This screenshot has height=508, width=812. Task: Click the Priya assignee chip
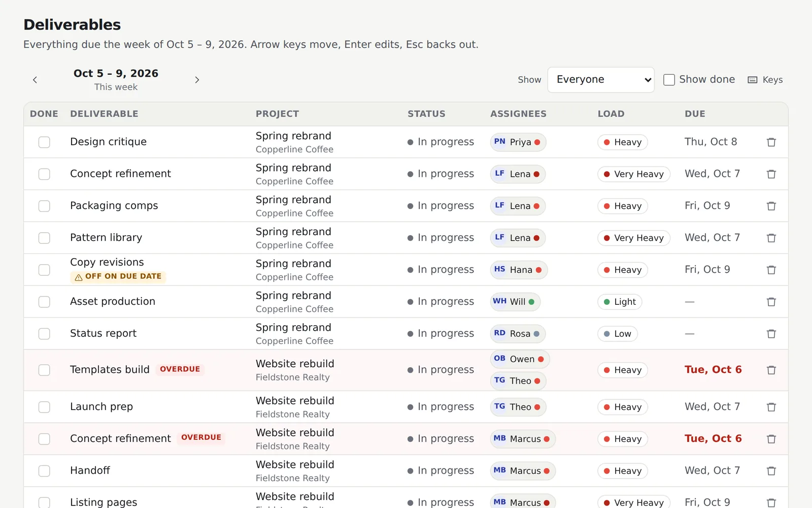(x=518, y=142)
